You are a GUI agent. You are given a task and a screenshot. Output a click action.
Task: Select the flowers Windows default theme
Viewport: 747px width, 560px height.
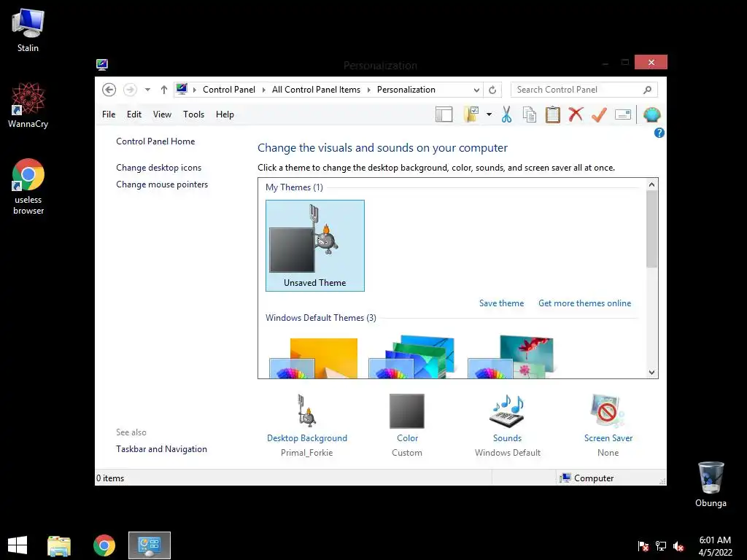click(511, 357)
